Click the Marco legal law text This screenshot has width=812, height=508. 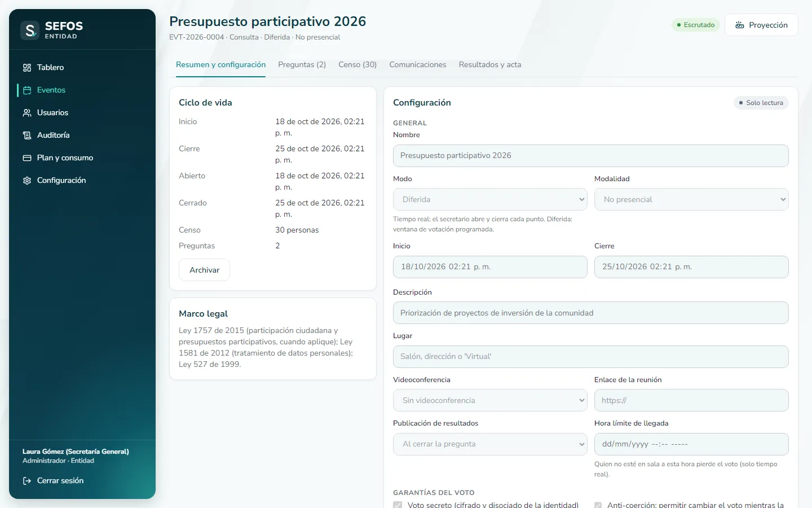click(x=266, y=348)
